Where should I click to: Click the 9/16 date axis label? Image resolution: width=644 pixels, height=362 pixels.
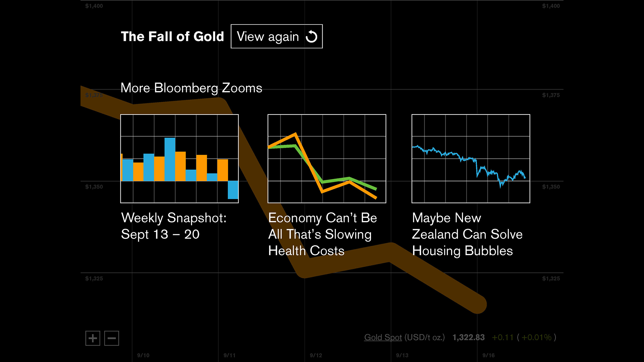coord(488,355)
